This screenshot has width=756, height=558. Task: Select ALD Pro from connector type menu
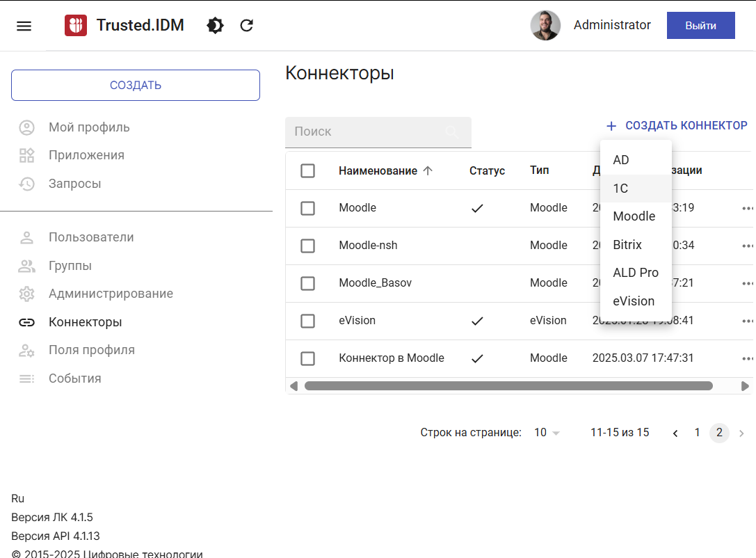point(636,273)
